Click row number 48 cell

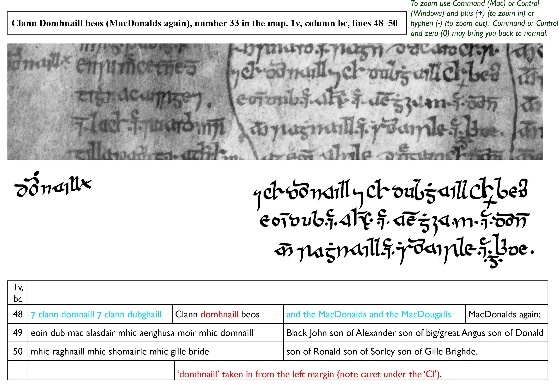point(18,314)
